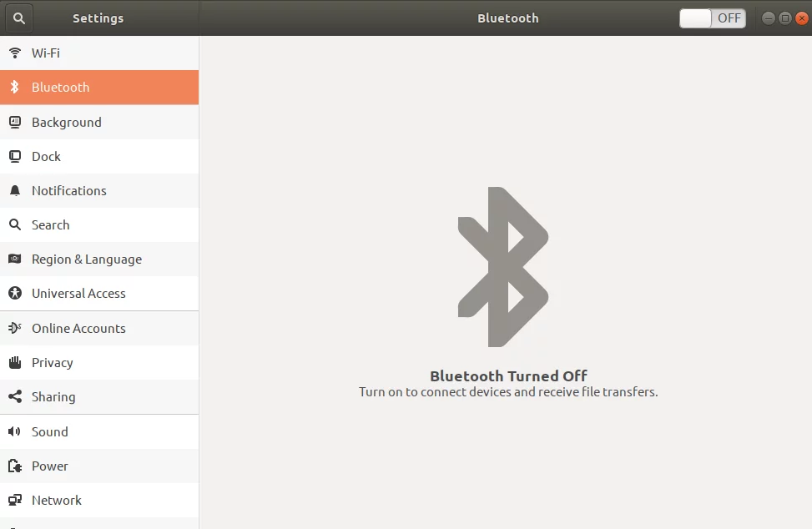The image size is (812, 529).
Task: Minimize the Settings window
Action: 769,18
